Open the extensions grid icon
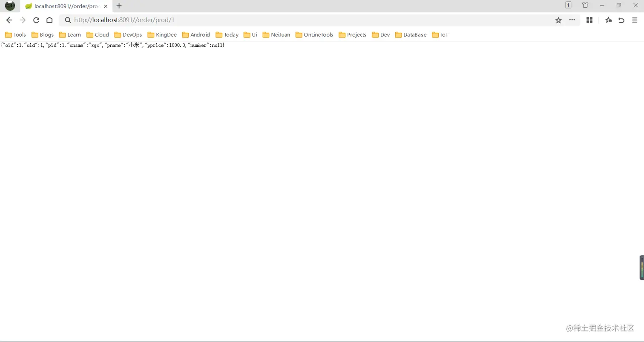The image size is (644, 342). 589,20
